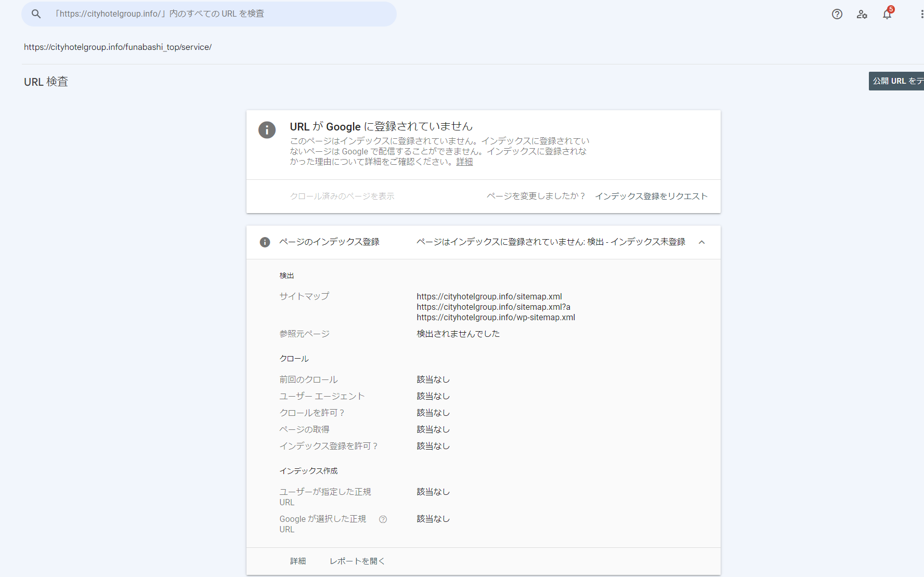The image size is (924, 577).
Task: Click the 前回のクロール label
Action: 308,379
